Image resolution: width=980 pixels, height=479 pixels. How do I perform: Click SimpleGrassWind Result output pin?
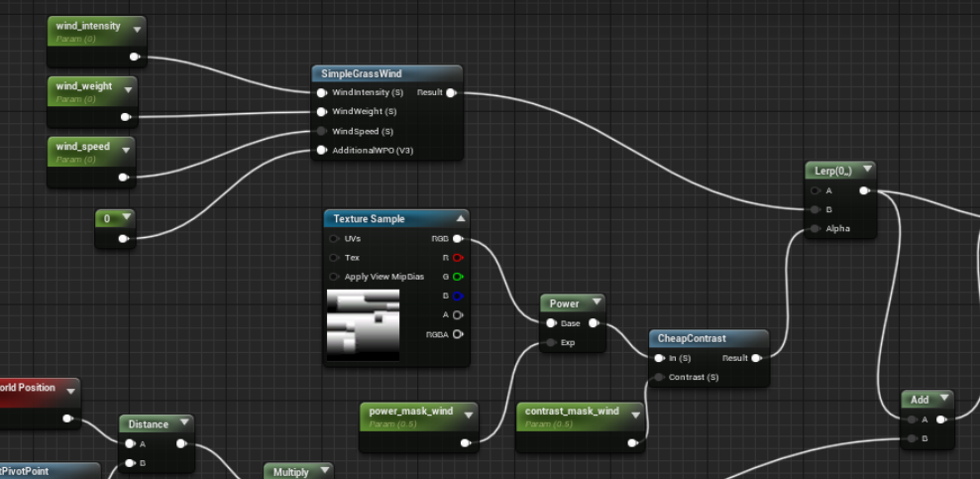tap(451, 92)
